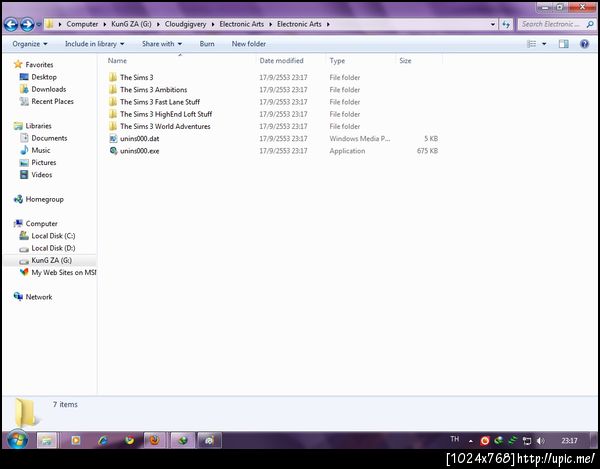600x469 pixels.
Task: Open the Organize dropdown menu
Action: 30,44
